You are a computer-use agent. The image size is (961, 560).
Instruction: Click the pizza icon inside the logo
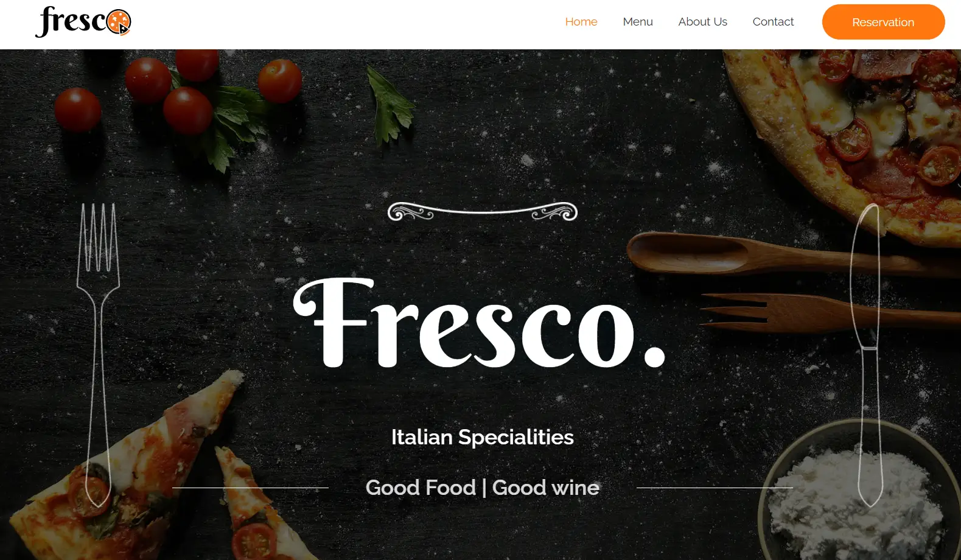(x=119, y=23)
